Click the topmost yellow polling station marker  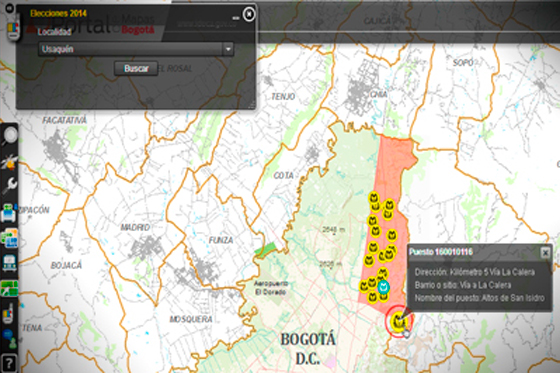pos(374,197)
